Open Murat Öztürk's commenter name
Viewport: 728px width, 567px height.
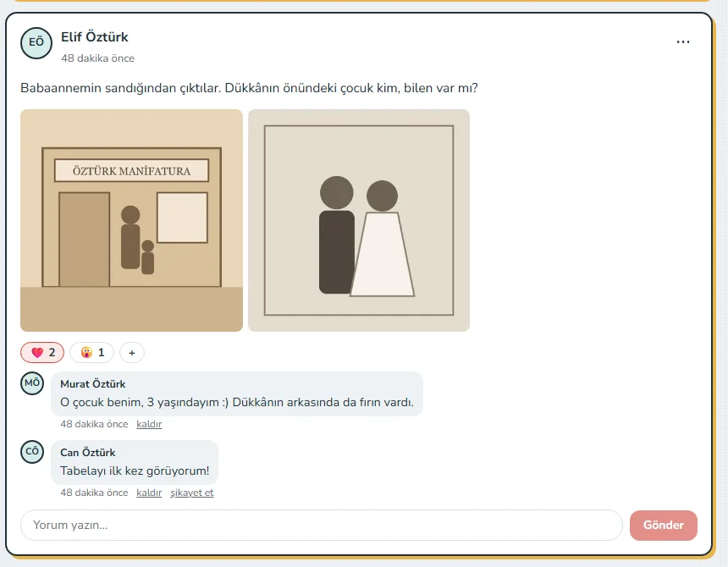click(93, 384)
